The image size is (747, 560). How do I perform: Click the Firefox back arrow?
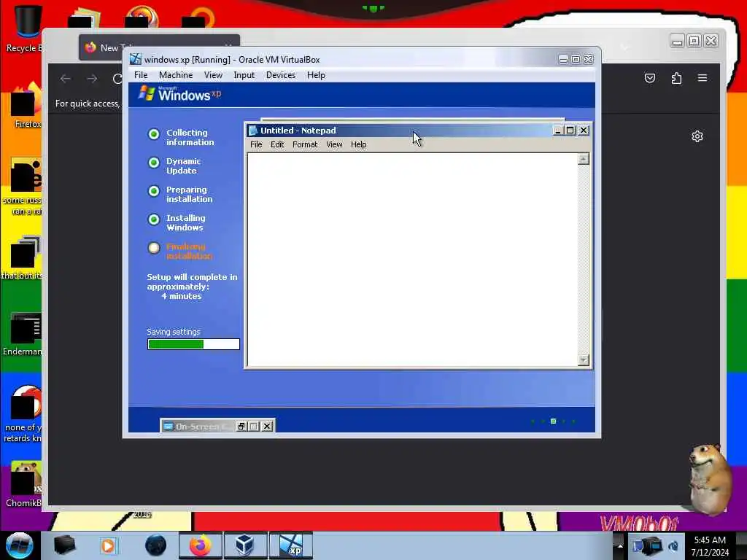click(x=66, y=78)
